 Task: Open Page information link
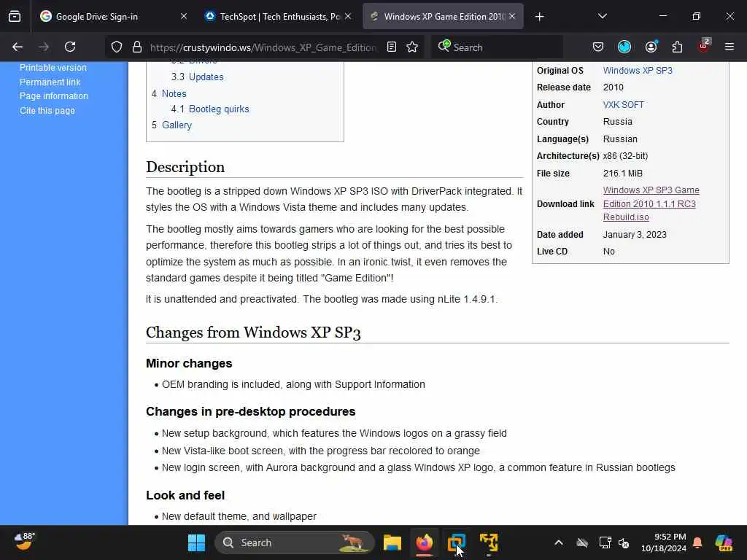coord(54,96)
